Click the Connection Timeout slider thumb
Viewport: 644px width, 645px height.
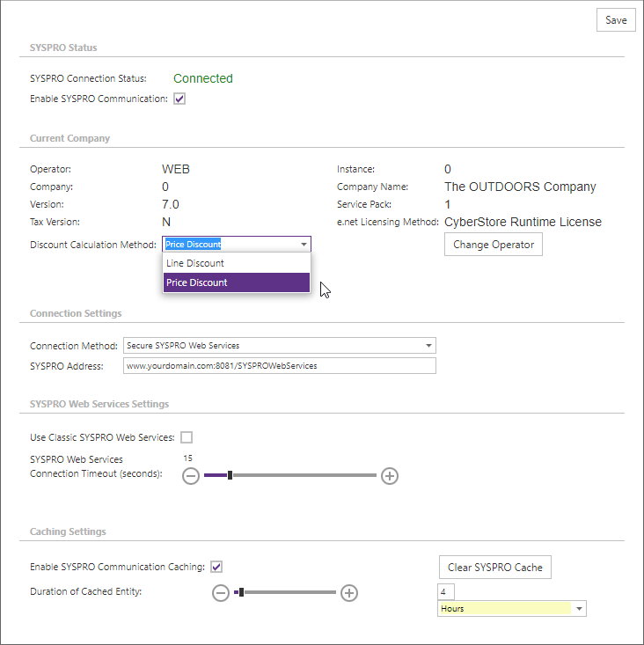[230, 475]
